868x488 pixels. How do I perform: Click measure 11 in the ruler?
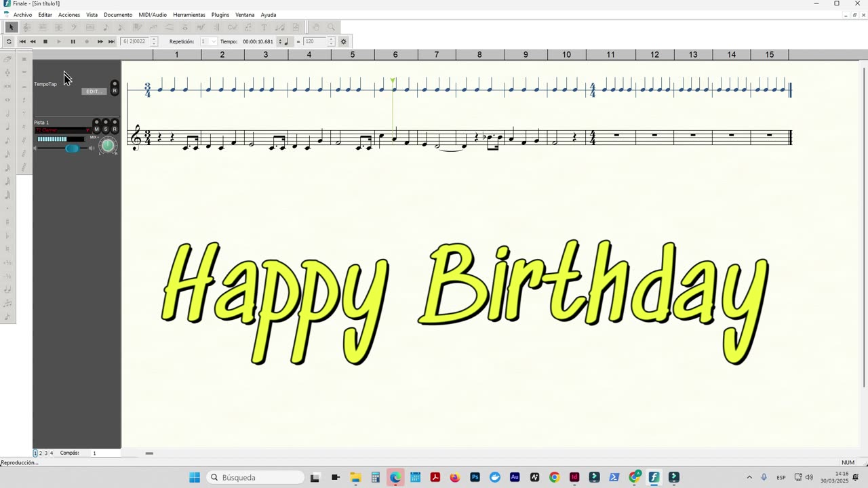(610, 54)
